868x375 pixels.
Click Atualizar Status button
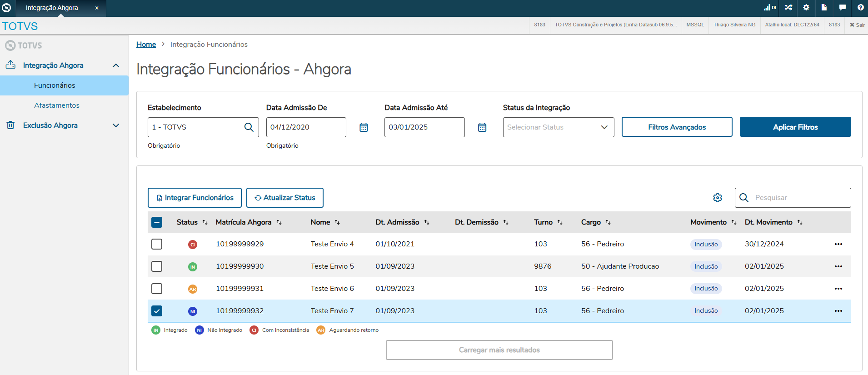pos(285,198)
